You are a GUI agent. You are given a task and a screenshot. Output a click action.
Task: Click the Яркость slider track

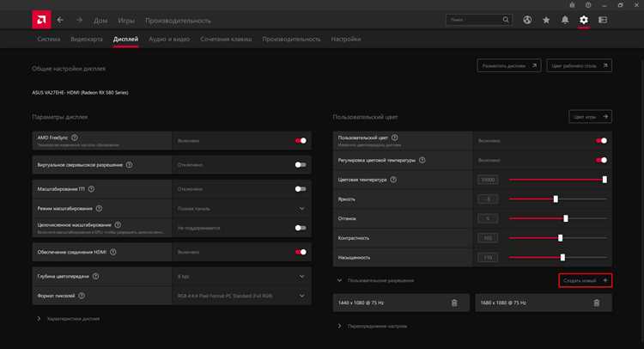click(x=558, y=199)
